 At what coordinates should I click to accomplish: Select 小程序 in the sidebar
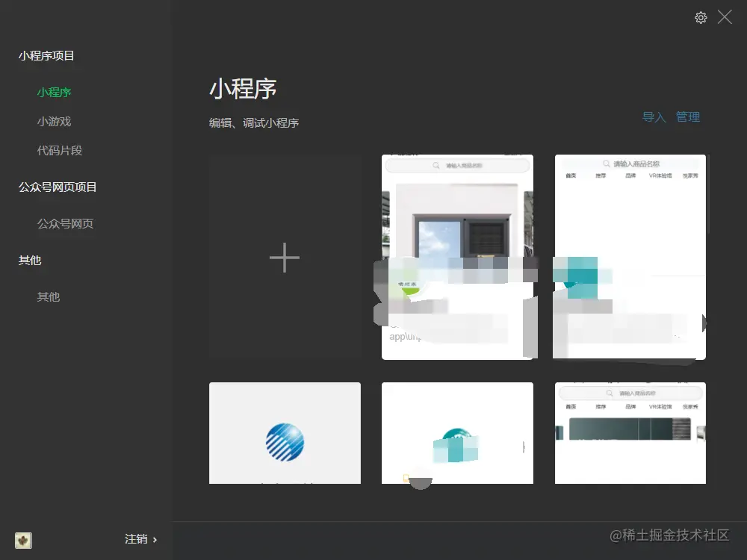click(x=54, y=93)
